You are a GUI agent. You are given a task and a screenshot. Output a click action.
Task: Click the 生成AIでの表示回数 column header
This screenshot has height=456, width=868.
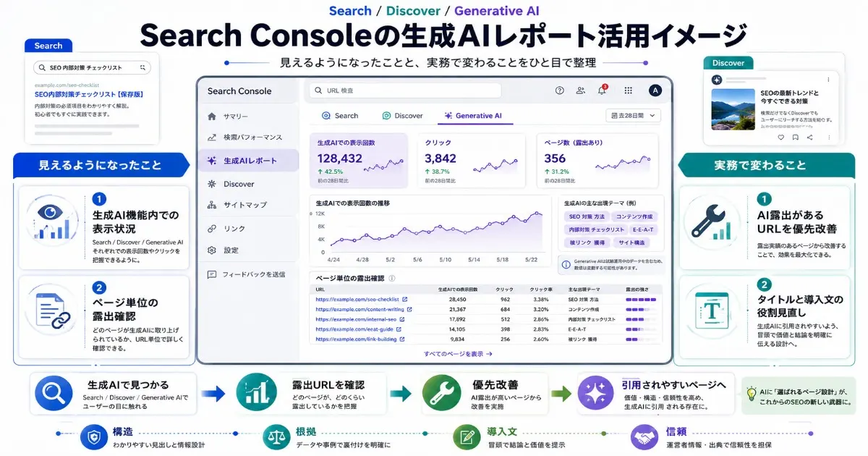pyautogui.click(x=457, y=290)
